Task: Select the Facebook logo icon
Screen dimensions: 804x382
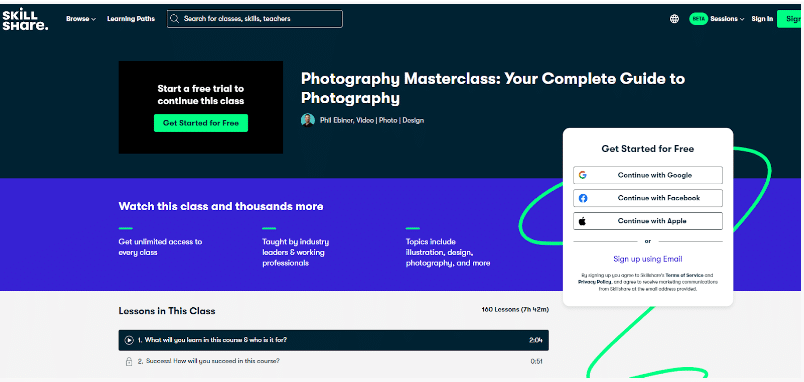Action: [582, 198]
